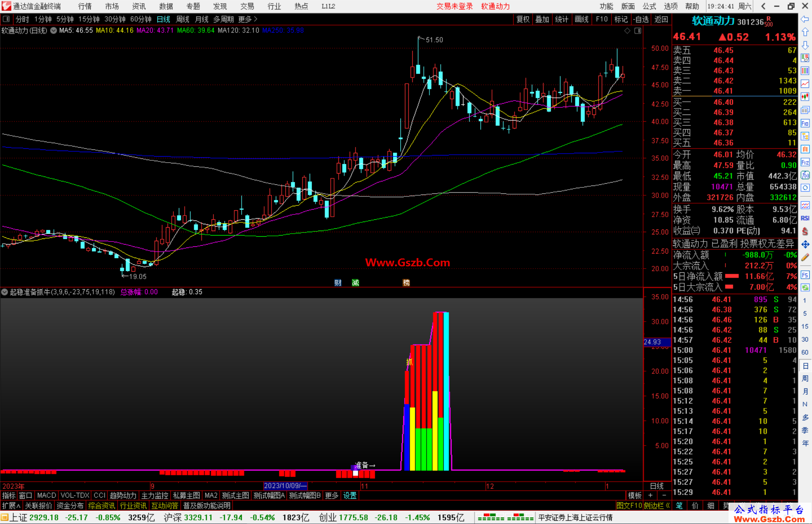
Task: Open the candlestick chart icon in sidebar
Action: (805, 97)
